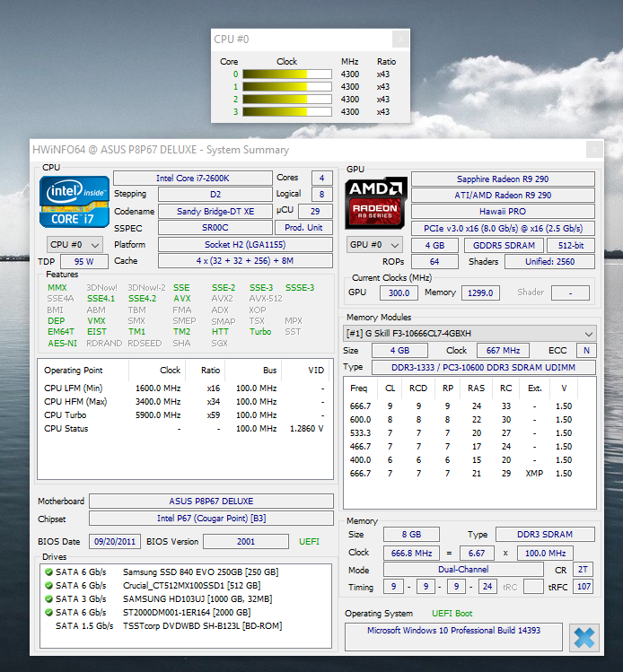Select the CPU LFM (Min) row
This screenshot has height=672, width=623.
coord(184,388)
